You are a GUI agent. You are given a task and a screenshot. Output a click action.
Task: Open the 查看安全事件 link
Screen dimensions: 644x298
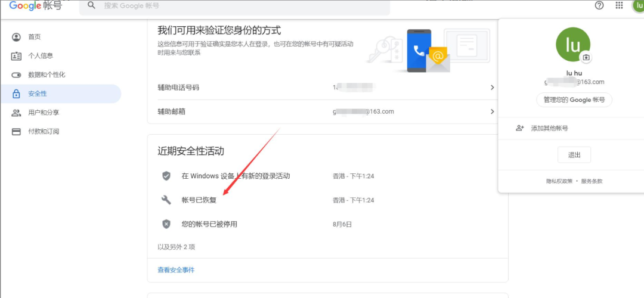coord(176,269)
